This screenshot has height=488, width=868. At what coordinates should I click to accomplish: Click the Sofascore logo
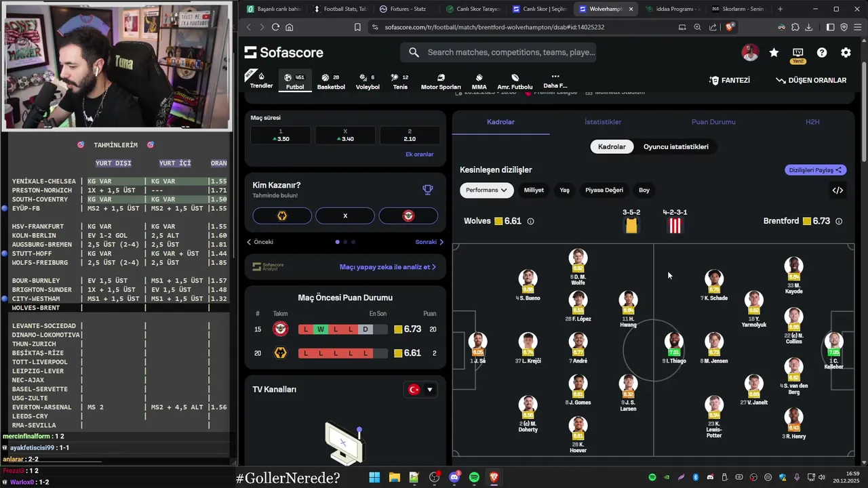283,53
